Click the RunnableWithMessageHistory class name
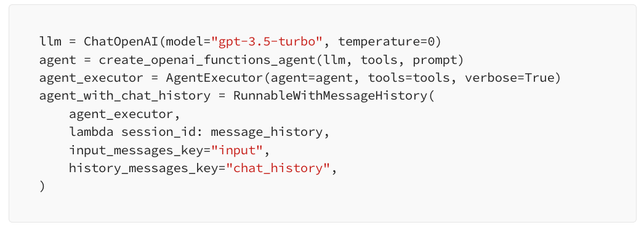The width and height of the screenshot is (644, 225). (x=330, y=96)
